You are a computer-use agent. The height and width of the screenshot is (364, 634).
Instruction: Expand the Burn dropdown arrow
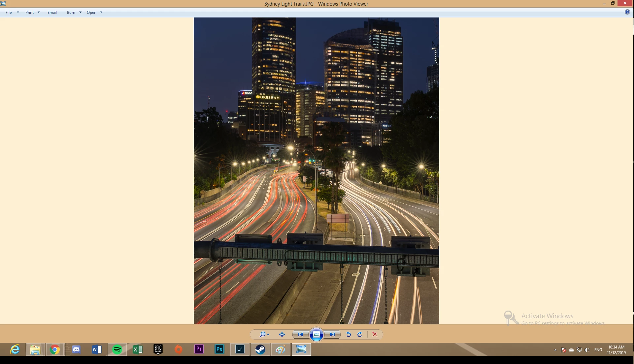coord(80,13)
